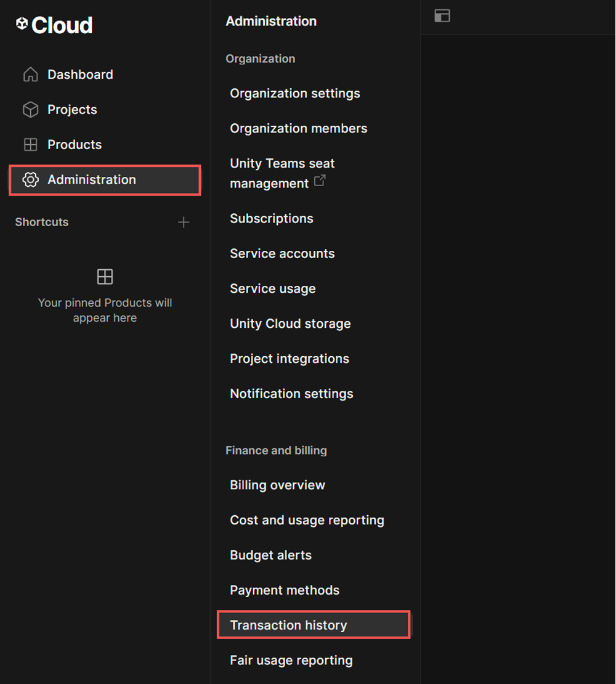Click the Projects cube icon
The height and width of the screenshot is (684, 616).
[30, 109]
